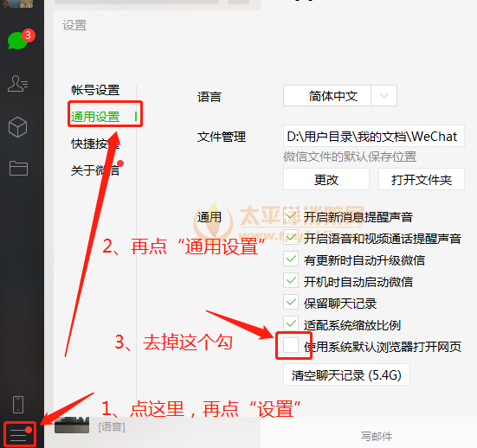Toggle 开启新消息提醒声音 checkbox

pos(291,216)
